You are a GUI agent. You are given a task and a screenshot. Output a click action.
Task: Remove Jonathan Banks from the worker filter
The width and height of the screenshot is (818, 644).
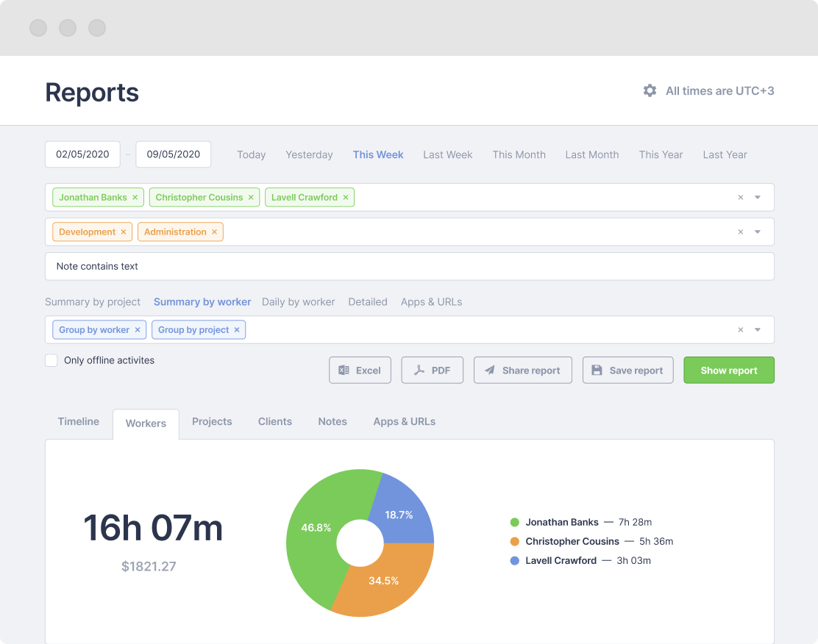click(135, 197)
